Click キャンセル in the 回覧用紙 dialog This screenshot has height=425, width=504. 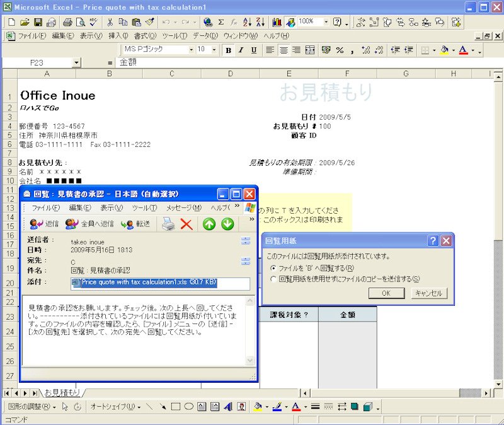pyautogui.click(x=429, y=293)
